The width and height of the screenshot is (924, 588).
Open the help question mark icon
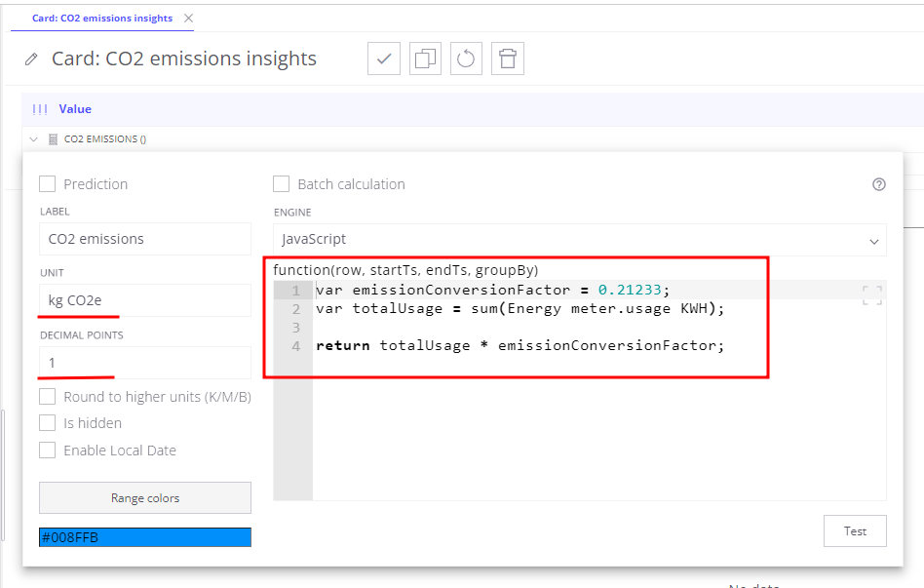pos(878,184)
